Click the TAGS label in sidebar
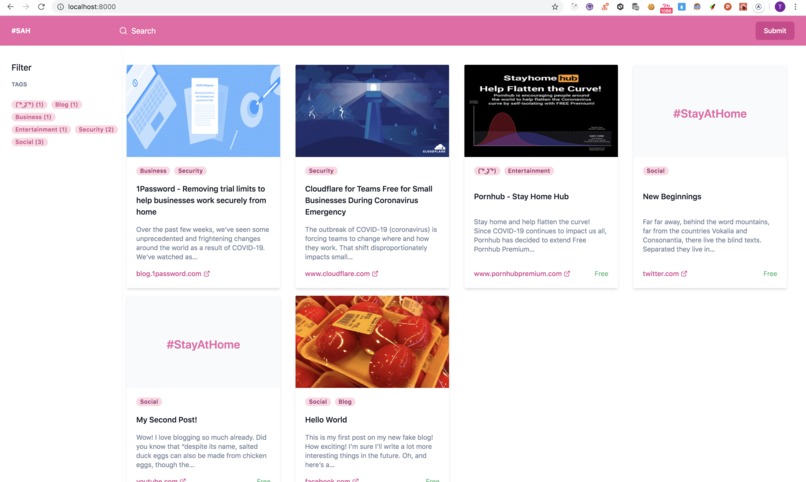Screen dimensions: 806x482 (x=20, y=84)
